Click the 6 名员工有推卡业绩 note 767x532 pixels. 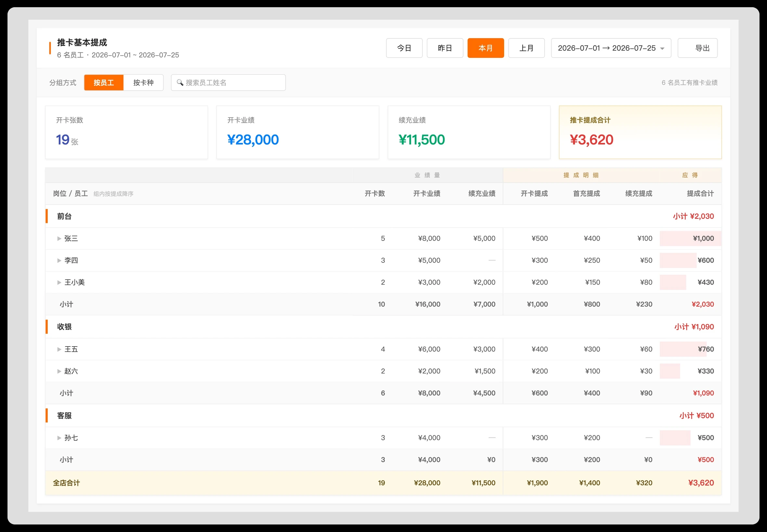[x=689, y=82]
